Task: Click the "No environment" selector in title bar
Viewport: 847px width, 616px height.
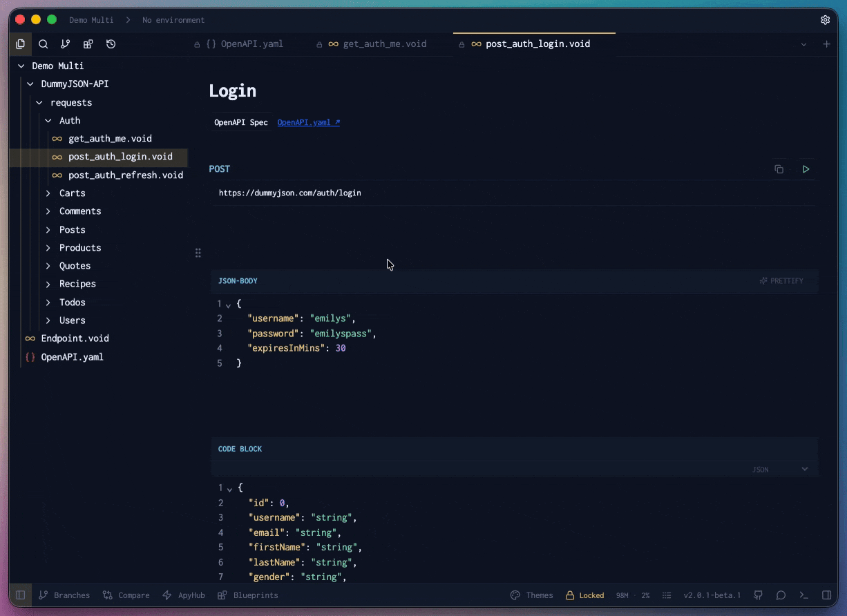Action: point(173,20)
